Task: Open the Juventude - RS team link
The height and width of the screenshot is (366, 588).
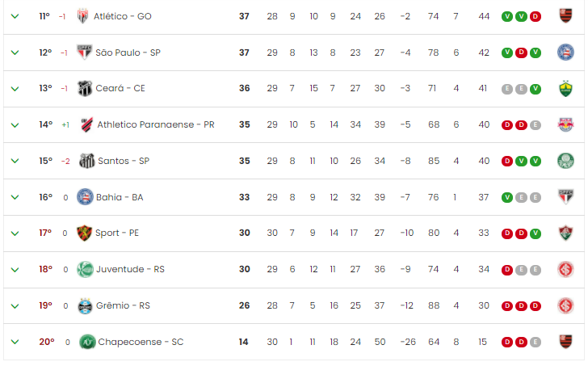Action: (x=130, y=269)
